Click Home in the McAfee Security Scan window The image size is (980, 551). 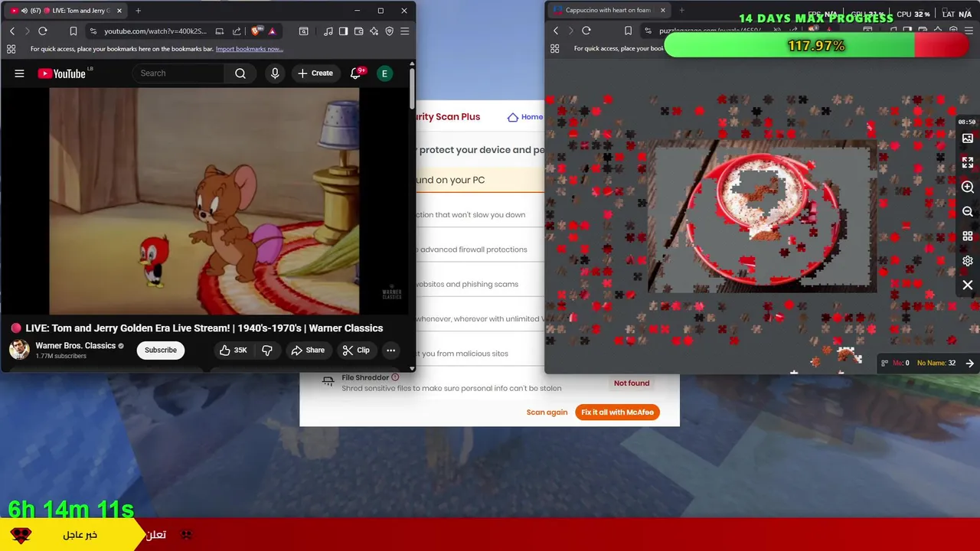(525, 117)
